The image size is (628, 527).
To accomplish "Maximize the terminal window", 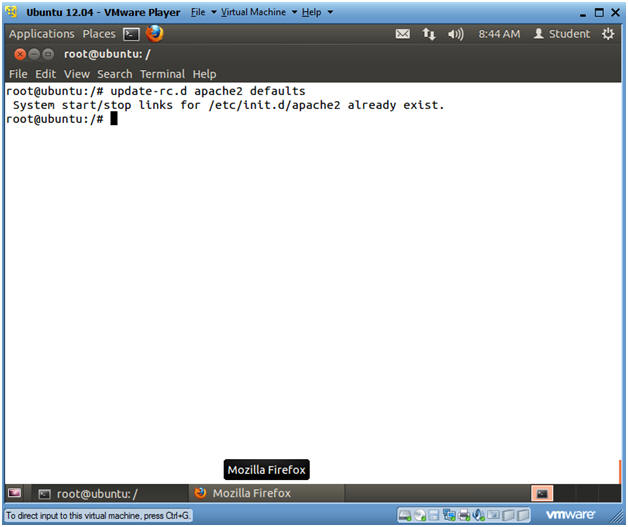I will 48,54.
